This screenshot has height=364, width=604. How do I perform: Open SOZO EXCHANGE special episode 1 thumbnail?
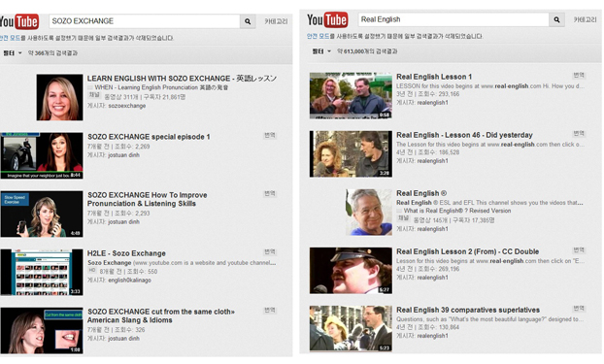pos(42,155)
